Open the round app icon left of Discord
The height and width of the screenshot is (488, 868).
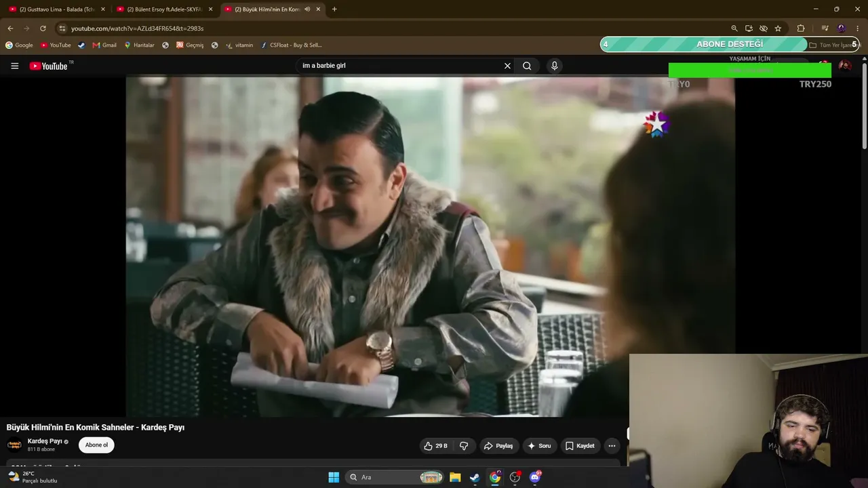(x=515, y=477)
